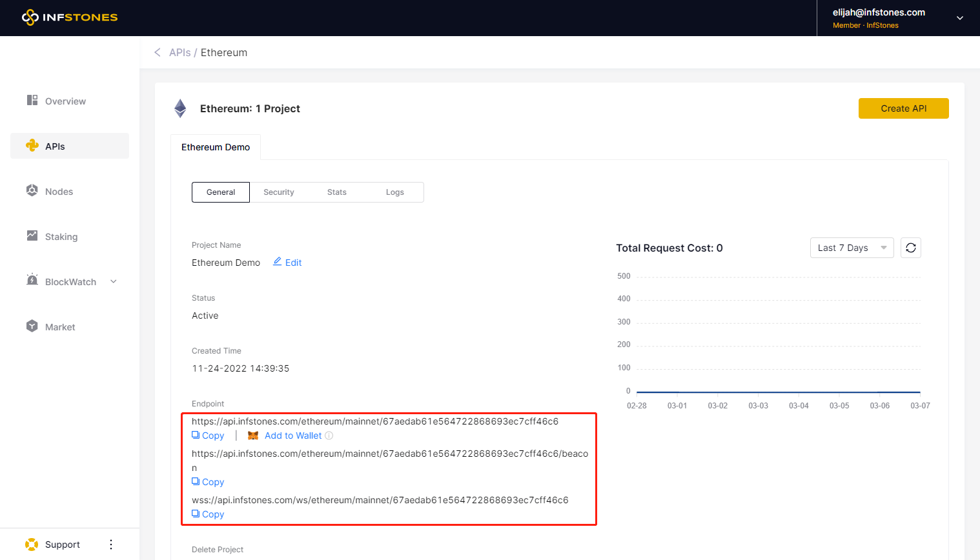Open Market in the sidebar

(70, 326)
